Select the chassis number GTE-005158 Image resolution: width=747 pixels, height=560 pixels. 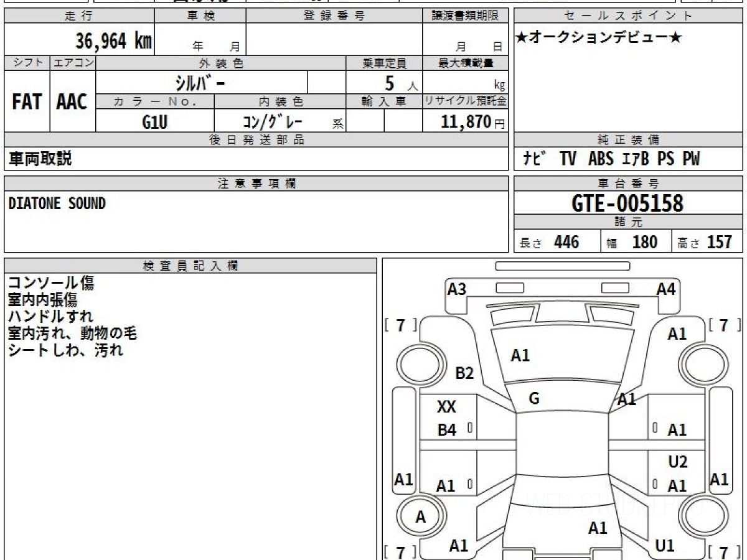pos(627,203)
